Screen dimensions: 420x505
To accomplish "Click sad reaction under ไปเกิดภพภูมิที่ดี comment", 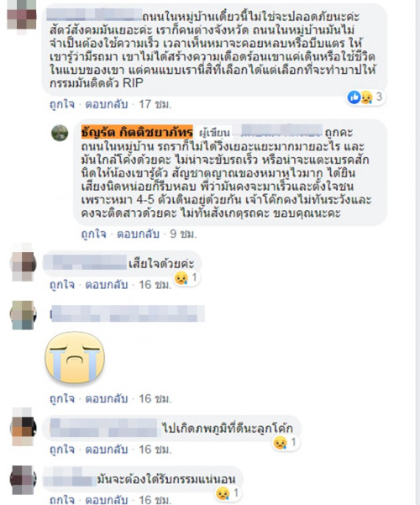I will pyautogui.click(x=281, y=443).
